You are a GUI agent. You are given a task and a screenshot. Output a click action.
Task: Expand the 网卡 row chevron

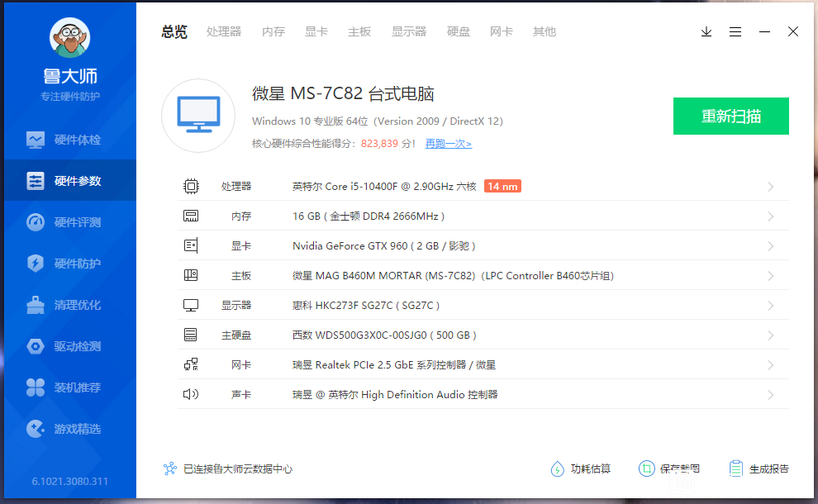click(771, 365)
